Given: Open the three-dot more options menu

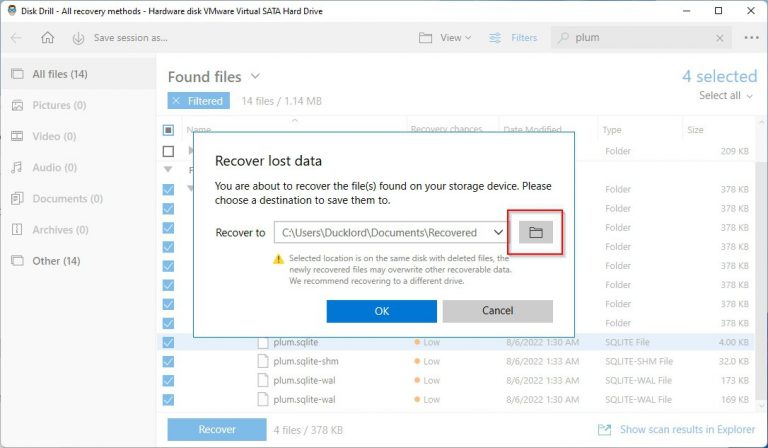Looking at the screenshot, I should (751, 38).
